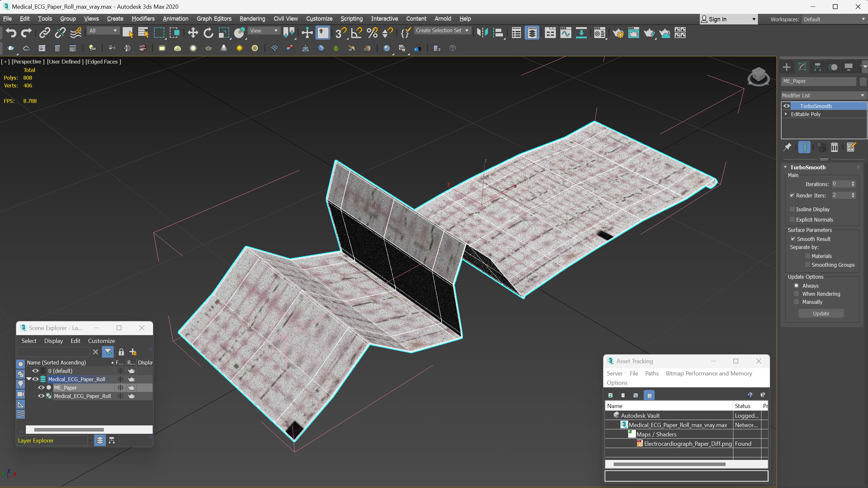This screenshot has height=488, width=868.
Task: Click the Iterations spinner arrows
Action: pos(853,184)
